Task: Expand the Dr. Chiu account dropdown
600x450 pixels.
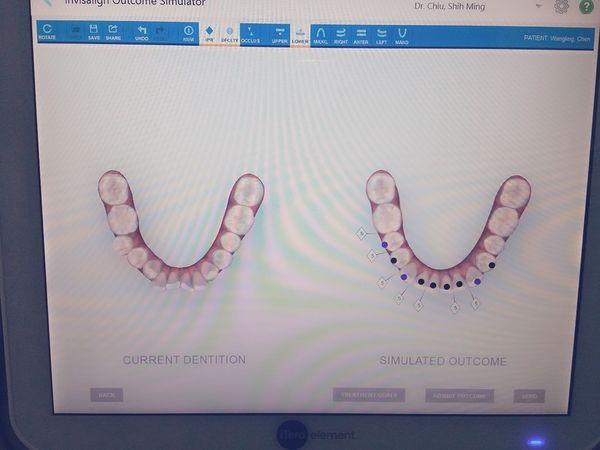Action: coord(538,6)
